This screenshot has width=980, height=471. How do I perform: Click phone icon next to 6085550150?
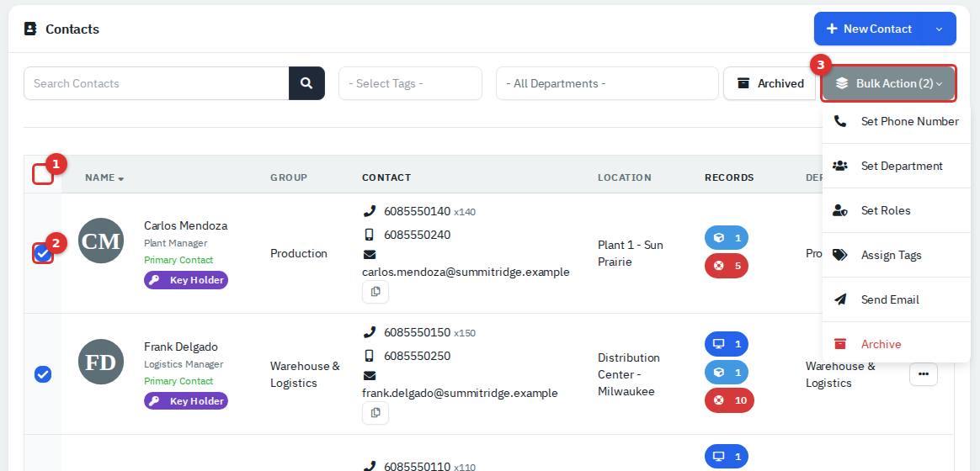click(x=370, y=332)
